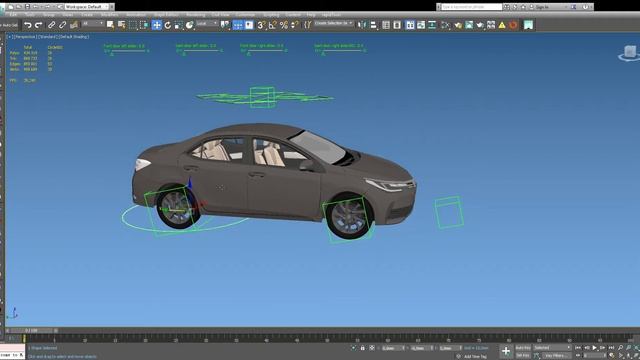Click the Sign In link
Image resolution: width=640 pixels, height=360 pixels.
542,7
